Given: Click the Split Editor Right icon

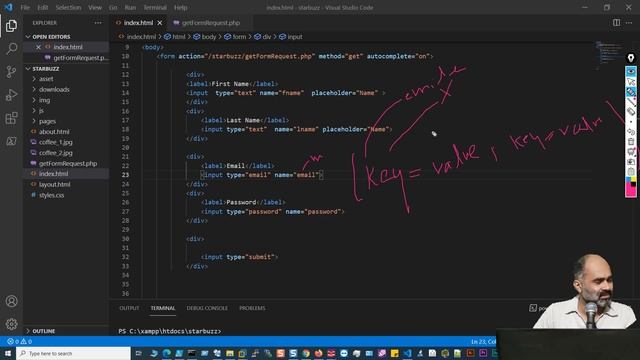Looking at the screenshot, I should [x=616, y=23].
